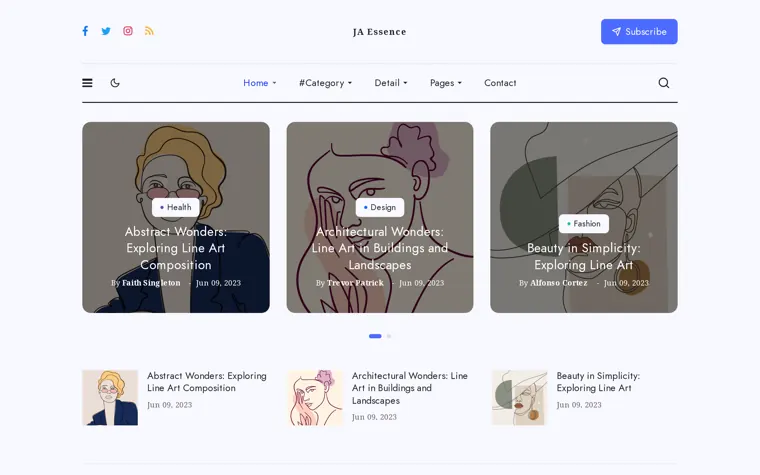View author Alfonso Cortez
Viewport: 760px width, 475px height.
[558, 283]
